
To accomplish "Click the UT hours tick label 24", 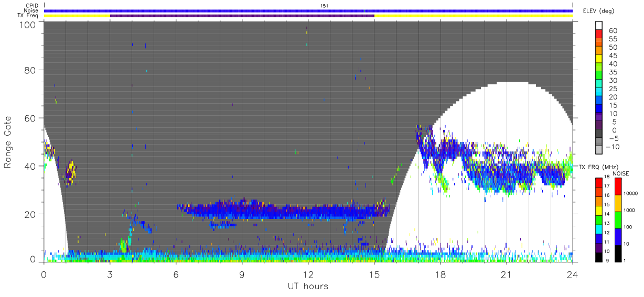I will click(573, 273).
